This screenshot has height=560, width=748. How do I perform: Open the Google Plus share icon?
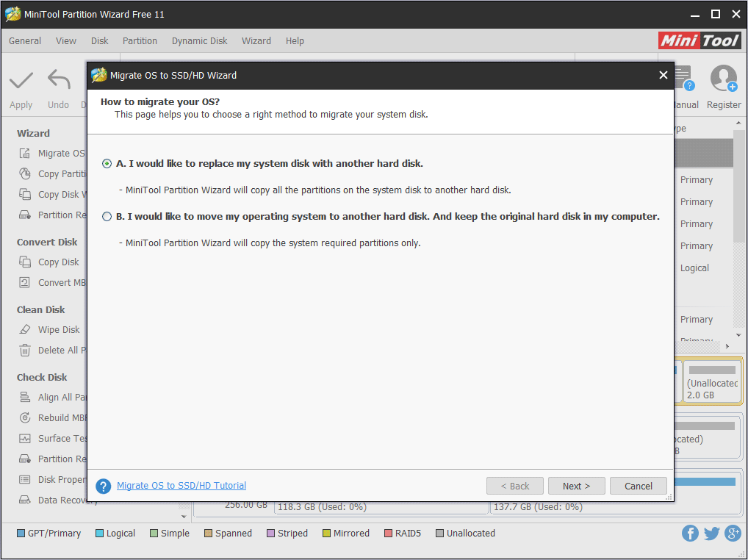733,534
